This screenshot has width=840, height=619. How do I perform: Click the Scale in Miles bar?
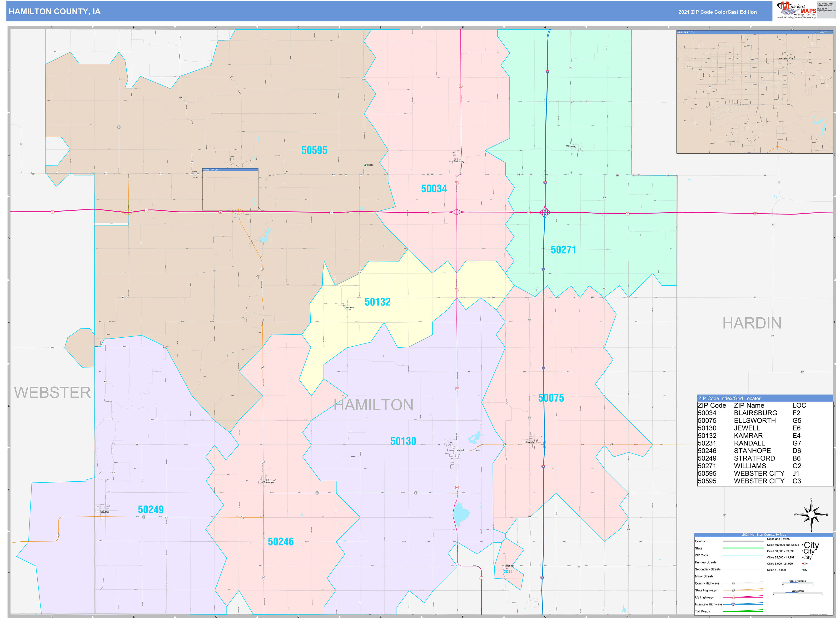point(798,593)
